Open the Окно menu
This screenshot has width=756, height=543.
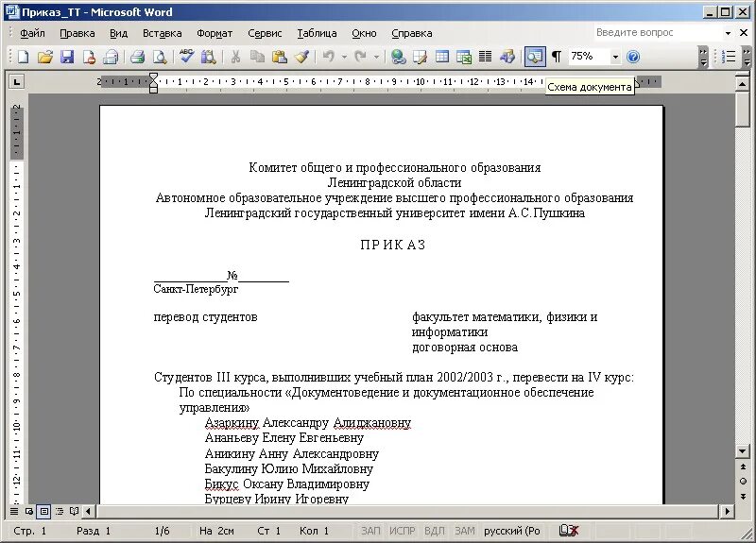364,33
